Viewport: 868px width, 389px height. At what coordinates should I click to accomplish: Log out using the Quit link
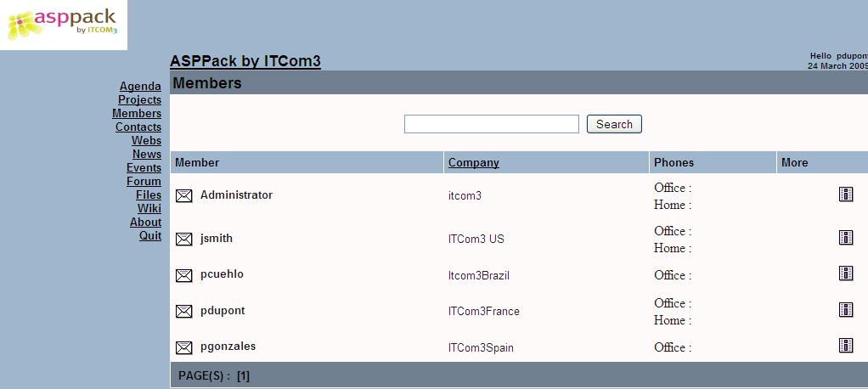click(150, 236)
